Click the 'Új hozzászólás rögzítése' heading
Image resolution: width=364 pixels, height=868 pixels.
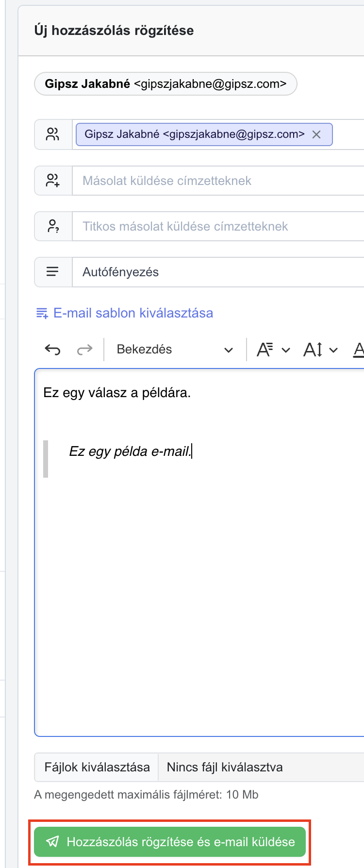(114, 31)
